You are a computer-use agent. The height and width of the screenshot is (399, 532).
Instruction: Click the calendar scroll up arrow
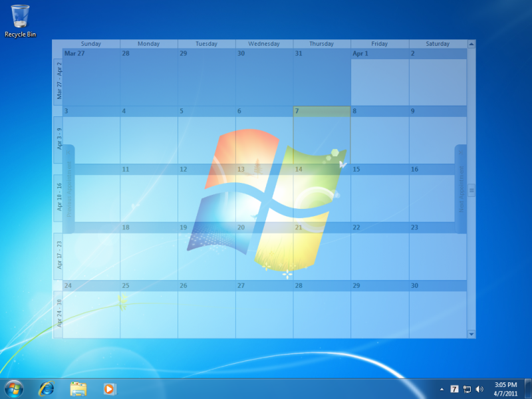click(x=471, y=44)
